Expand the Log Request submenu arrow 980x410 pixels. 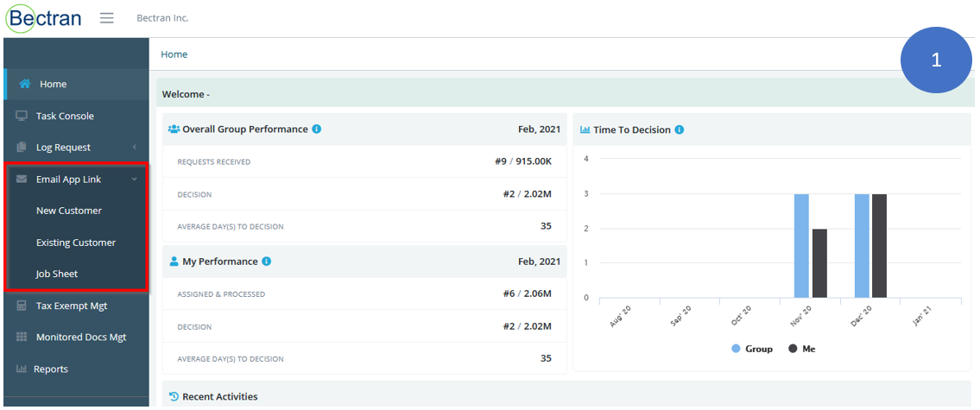pos(135,148)
